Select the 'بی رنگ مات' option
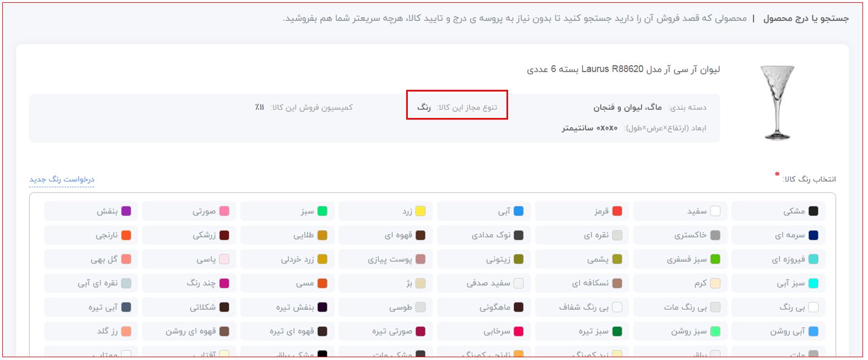 [680, 307]
